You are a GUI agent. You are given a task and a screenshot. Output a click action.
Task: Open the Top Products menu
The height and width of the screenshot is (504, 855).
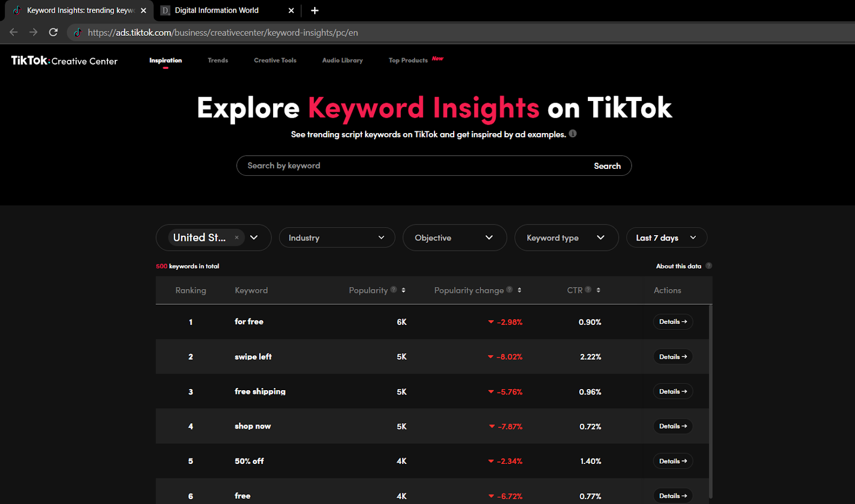(x=408, y=60)
